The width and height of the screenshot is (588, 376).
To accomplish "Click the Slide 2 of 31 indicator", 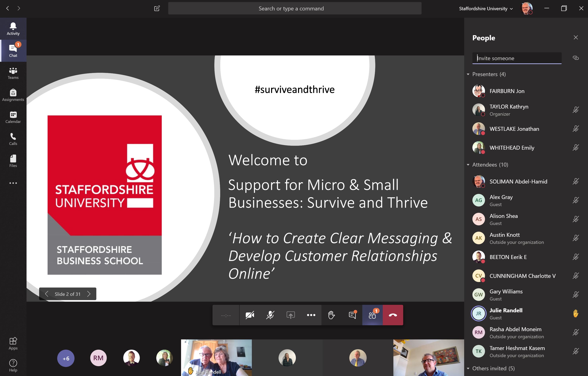I will click(67, 294).
